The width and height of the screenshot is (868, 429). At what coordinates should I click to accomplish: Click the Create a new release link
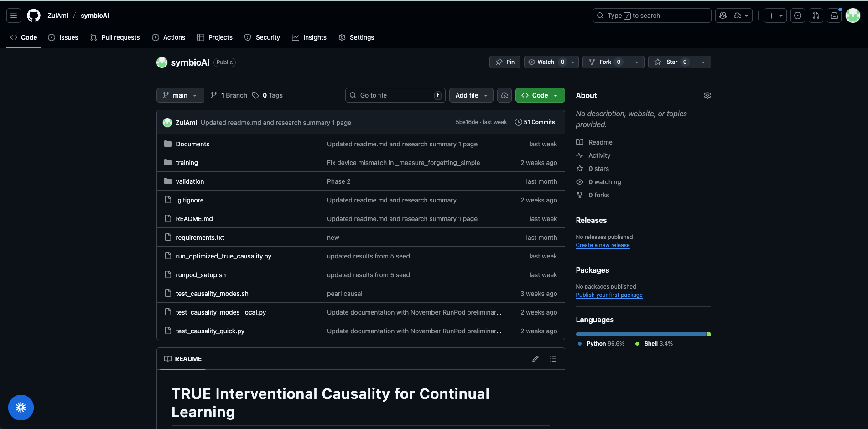(603, 245)
